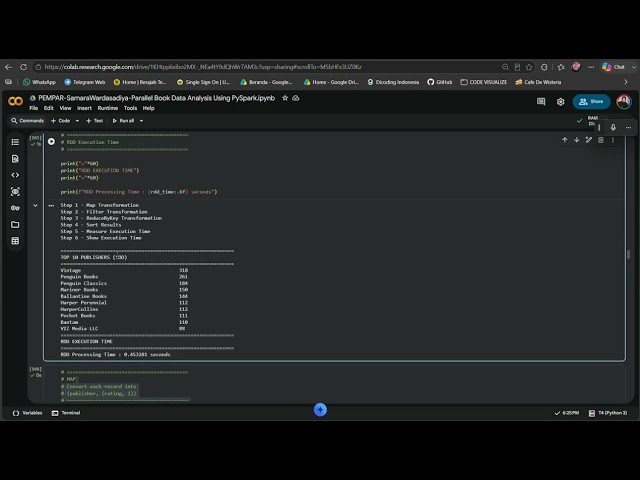Run the RDD Execution Time cell
Screen dimensions: 640x480
(51, 142)
